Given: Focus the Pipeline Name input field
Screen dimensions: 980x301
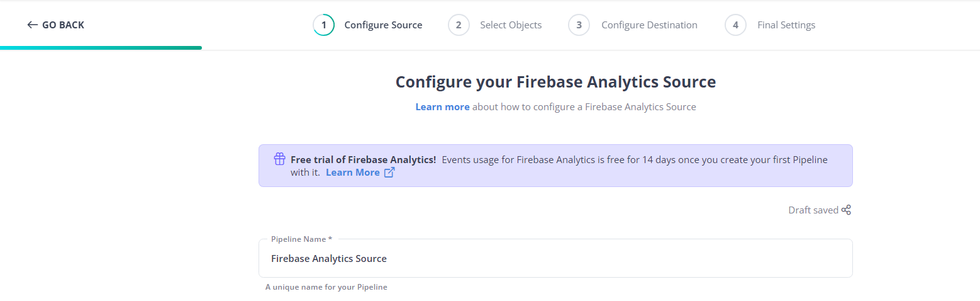Looking at the screenshot, I should click(555, 259).
